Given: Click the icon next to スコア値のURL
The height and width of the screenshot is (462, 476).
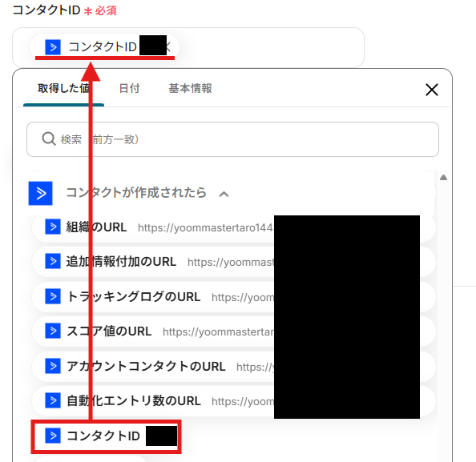Looking at the screenshot, I should point(53,331).
